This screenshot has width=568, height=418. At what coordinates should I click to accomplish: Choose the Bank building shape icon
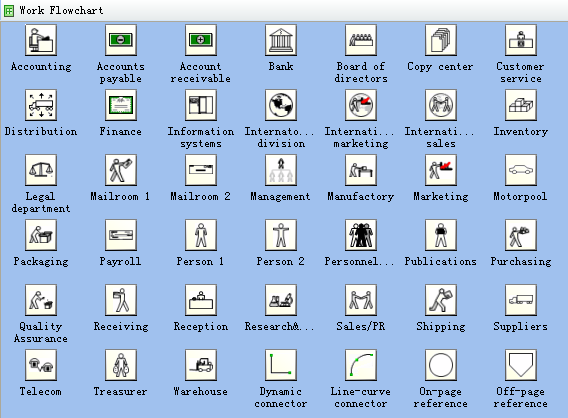(281, 40)
